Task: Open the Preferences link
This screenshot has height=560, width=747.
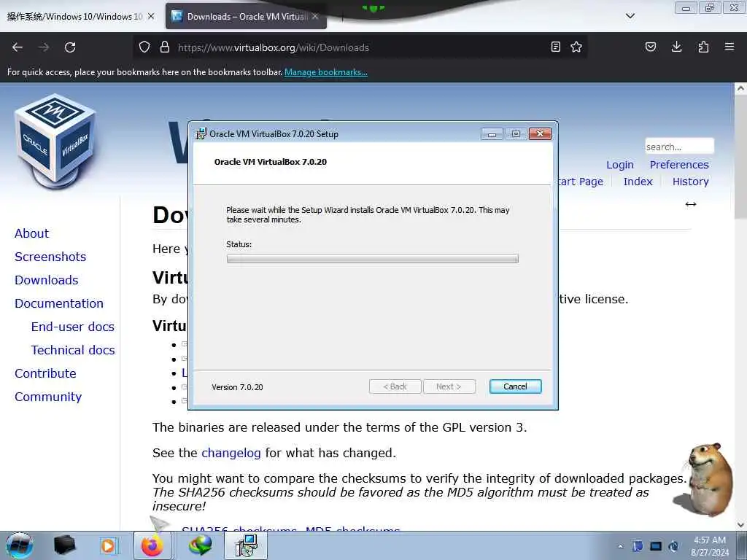Action: tap(679, 165)
